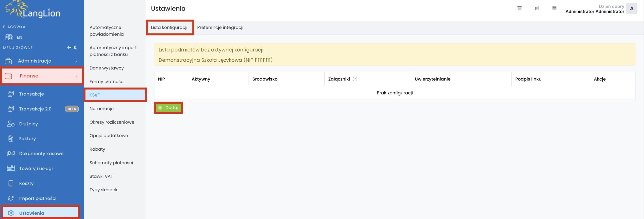Viewport: 644px width, 219px height.
Task: Toggle dark mode moon icon
Action: 76,48
